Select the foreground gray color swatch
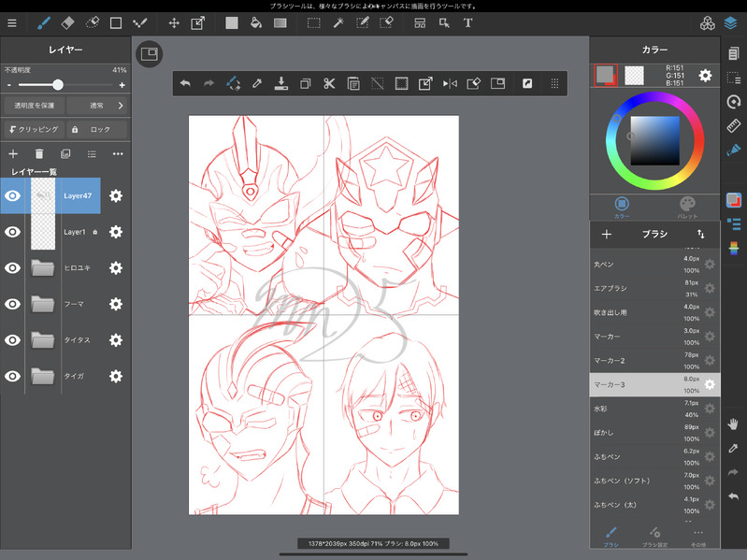 pyautogui.click(x=605, y=74)
